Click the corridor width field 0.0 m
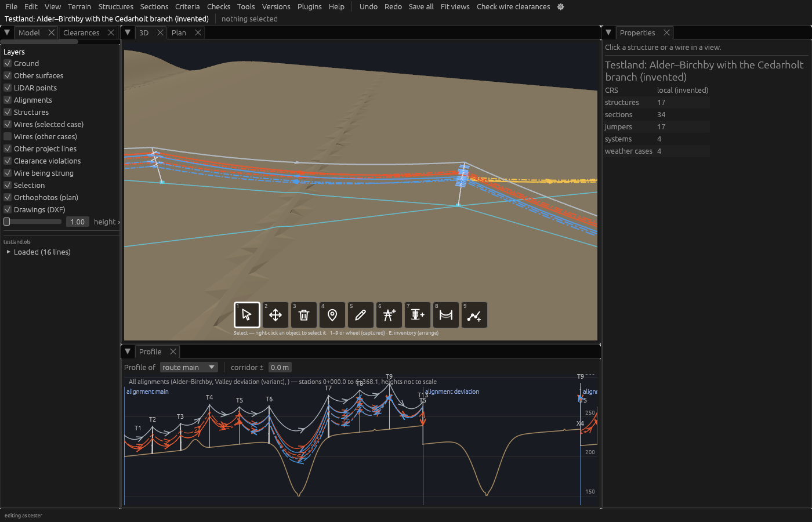This screenshot has height=522, width=812. point(280,367)
